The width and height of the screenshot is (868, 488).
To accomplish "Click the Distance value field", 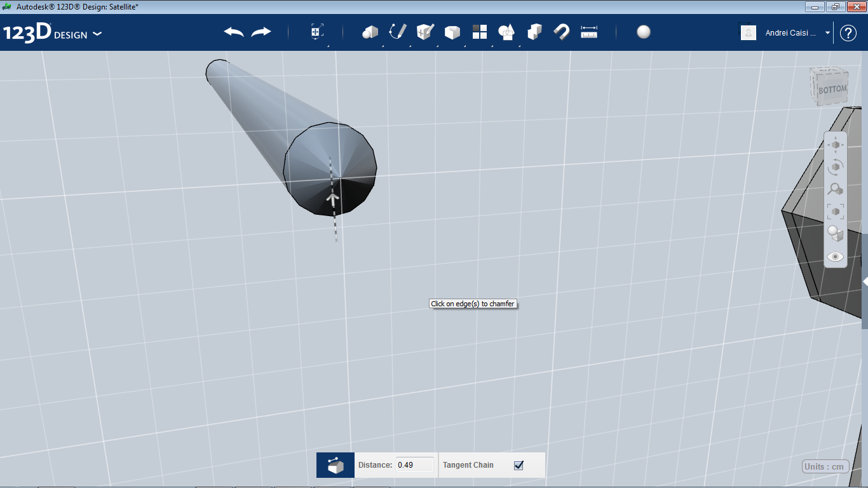I will [415, 465].
